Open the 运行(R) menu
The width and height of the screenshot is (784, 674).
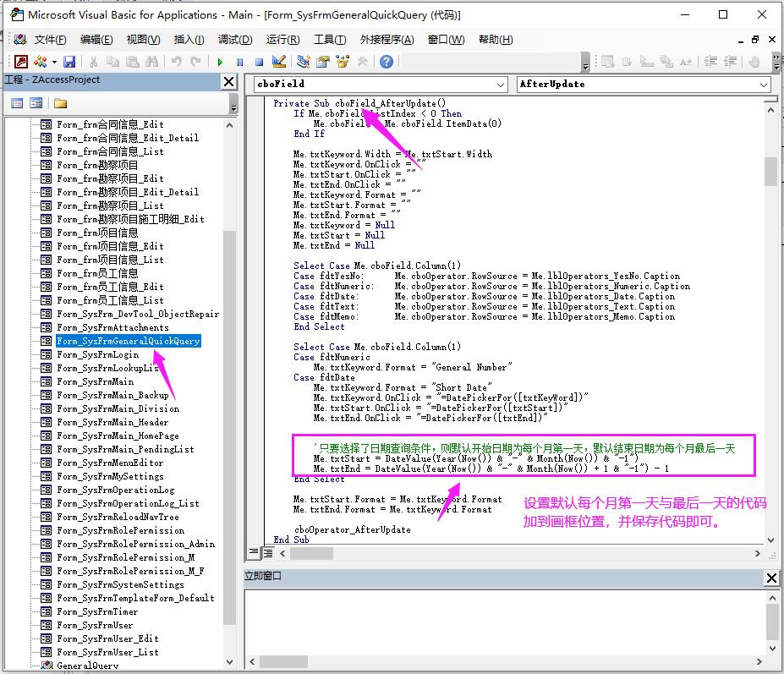(x=283, y=40)
